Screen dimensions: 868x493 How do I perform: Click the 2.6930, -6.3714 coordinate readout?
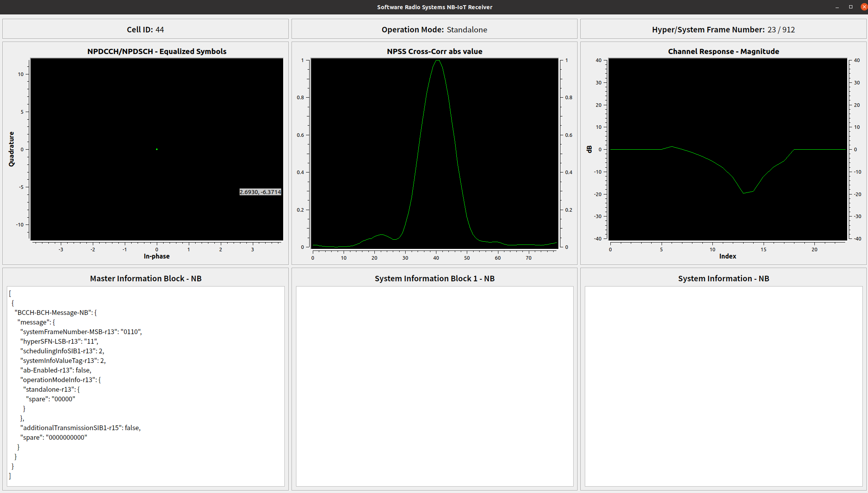click(260, 192)
